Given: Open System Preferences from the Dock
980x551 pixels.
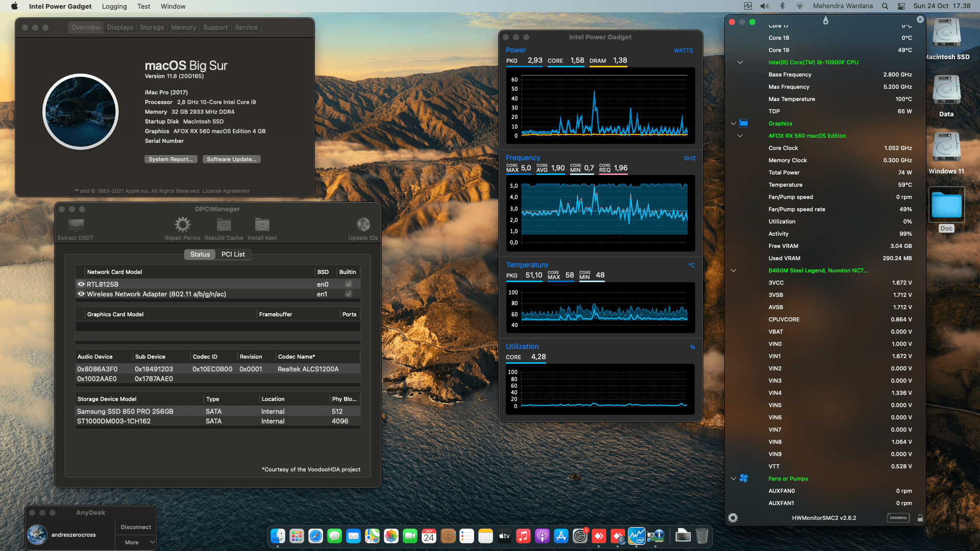Looking at the screenshot, I should [x=580, y=536].
